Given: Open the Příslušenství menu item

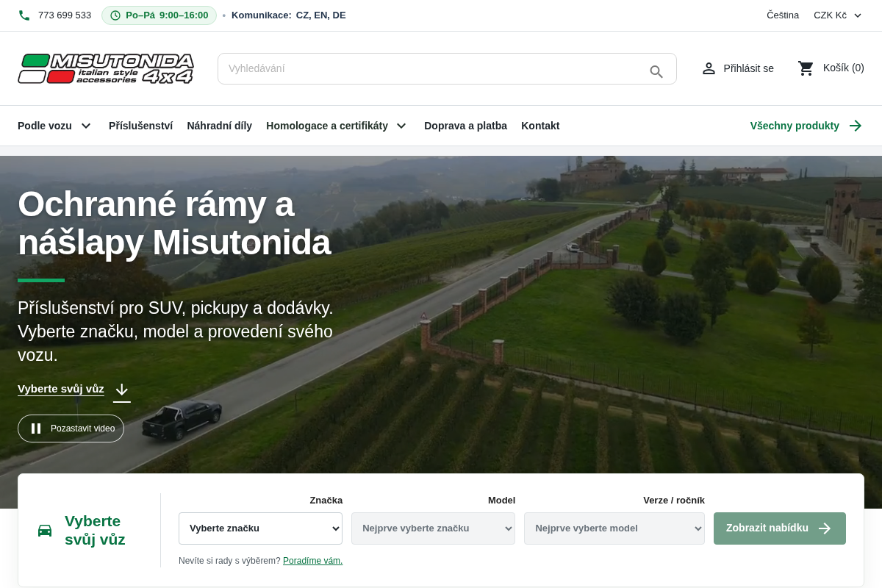Looking at the screenshot, I should pyautogui.click(x=141, y=126).
